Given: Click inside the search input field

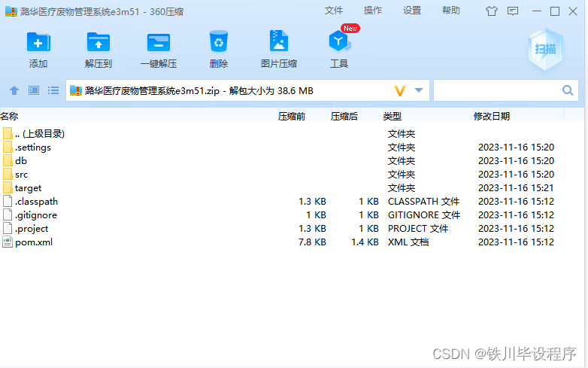Looking at the screenshot, I should click(x=496, y=90).
